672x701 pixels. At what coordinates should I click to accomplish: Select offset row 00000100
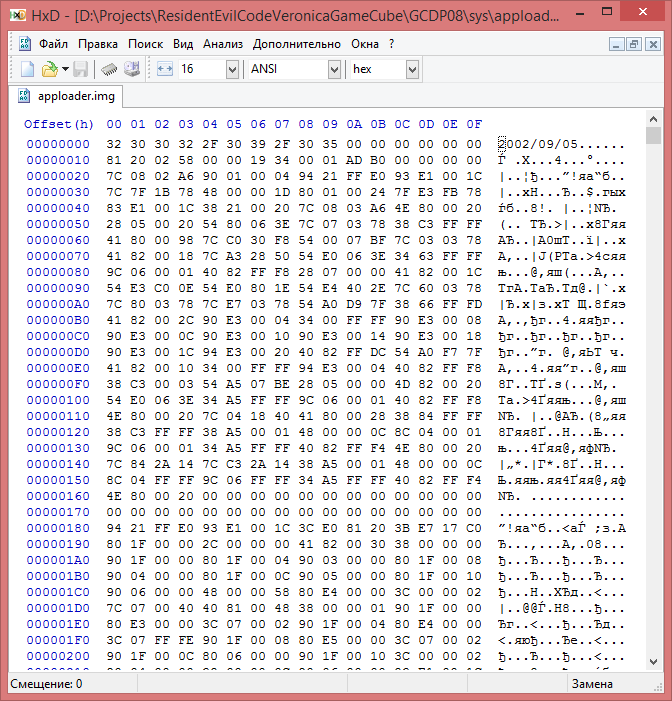58,400
